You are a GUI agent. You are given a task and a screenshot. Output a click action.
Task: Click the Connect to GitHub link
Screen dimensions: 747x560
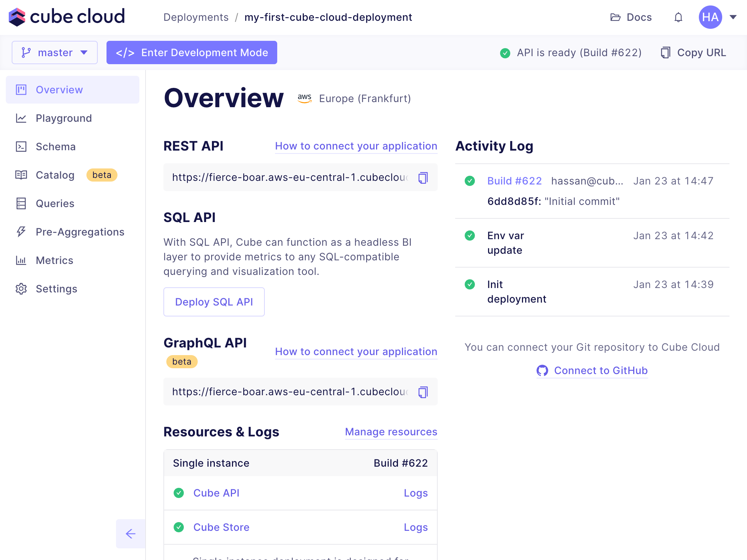pyautogui.click(x=592, y=370)
